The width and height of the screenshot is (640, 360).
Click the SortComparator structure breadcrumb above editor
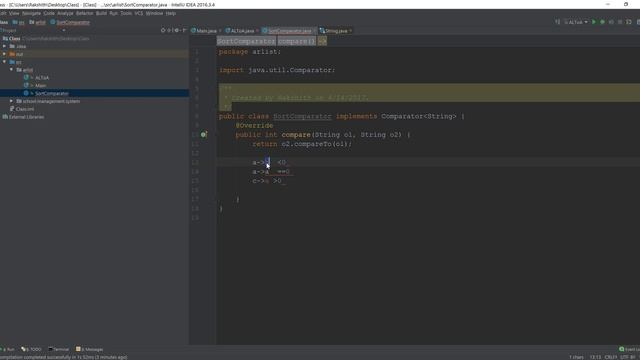[x=246, y=41]
